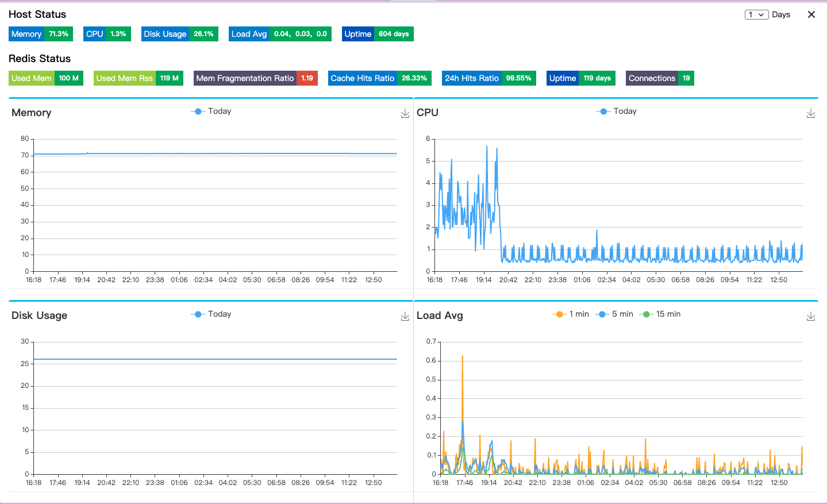Screen dimensions: 827x504
Task: Download the Memory chart image
Action: click(x=405, y=114)
